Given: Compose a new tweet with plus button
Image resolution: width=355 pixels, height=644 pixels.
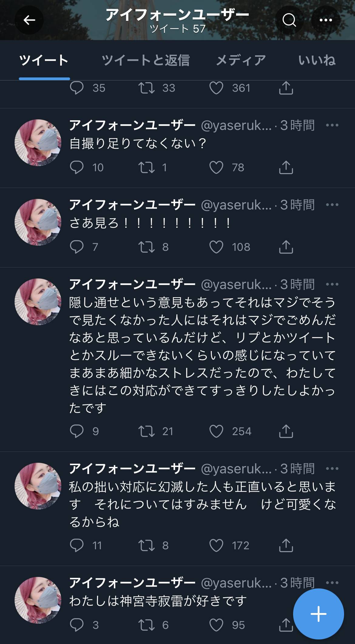Looking at the screenshot, I should [318, 614].
